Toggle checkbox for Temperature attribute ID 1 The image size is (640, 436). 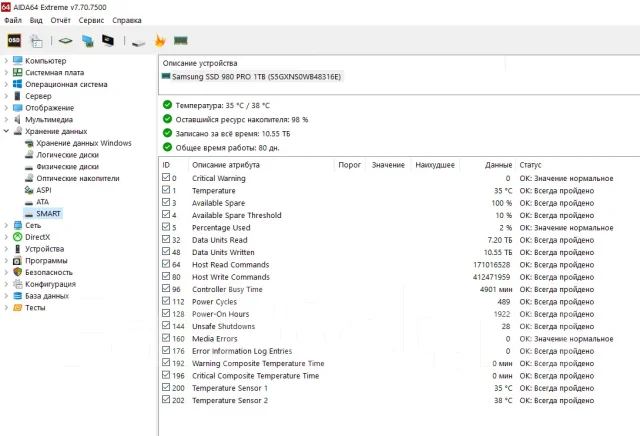click(166, 190)
